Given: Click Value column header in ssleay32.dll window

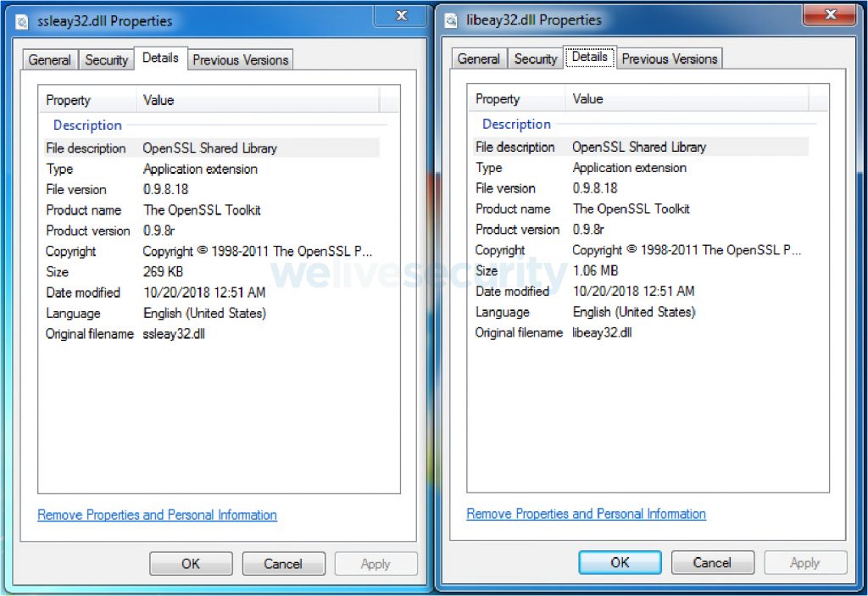Looking at the screenshot, I should (258, 100).
